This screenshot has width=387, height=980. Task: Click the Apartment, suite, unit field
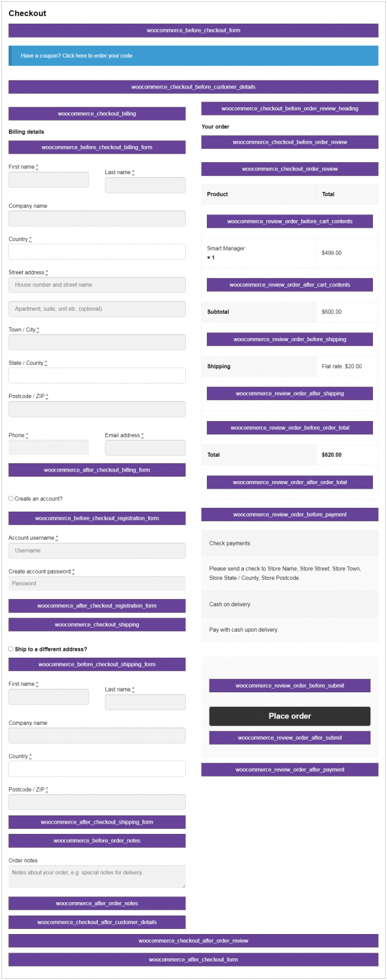(96, 309)
